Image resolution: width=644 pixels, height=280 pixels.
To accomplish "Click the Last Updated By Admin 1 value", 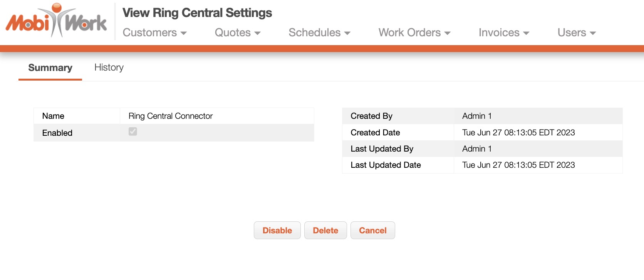I will coord(477,149).
